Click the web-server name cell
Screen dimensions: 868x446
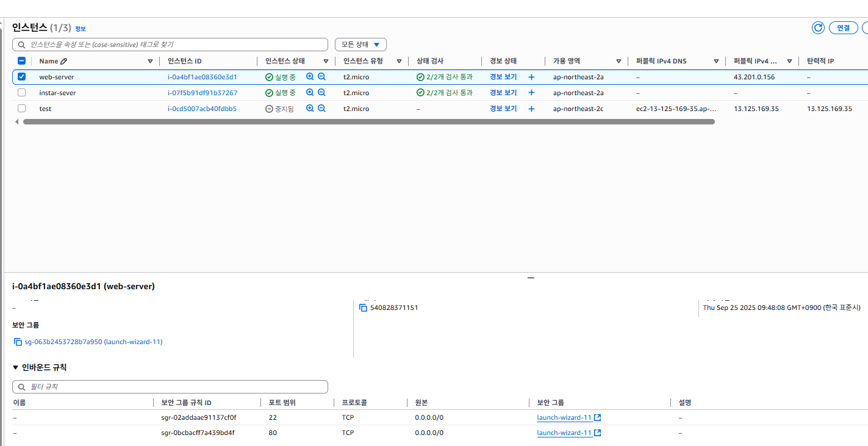[x=57, y=77]
